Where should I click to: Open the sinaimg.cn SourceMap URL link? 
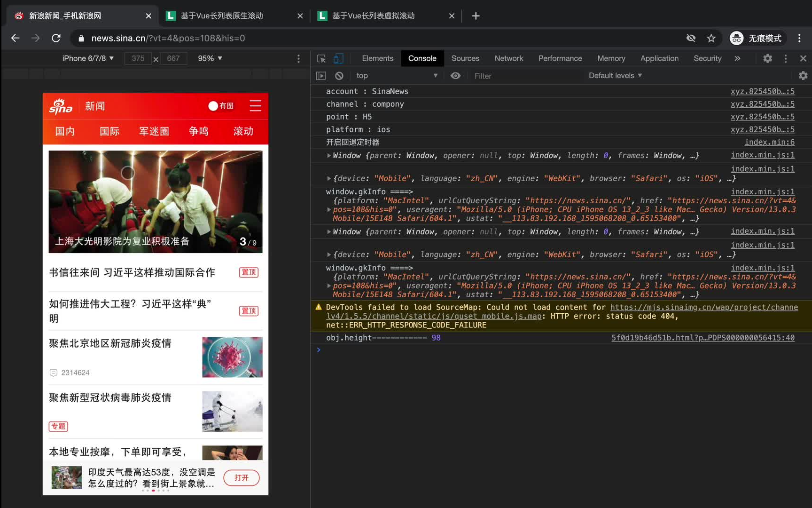pyautogui.click(x=562, y=312)
